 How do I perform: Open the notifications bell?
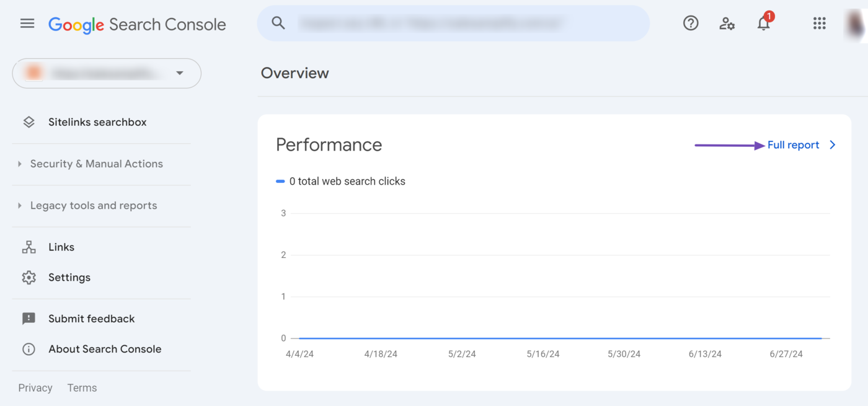click(763, 24)
